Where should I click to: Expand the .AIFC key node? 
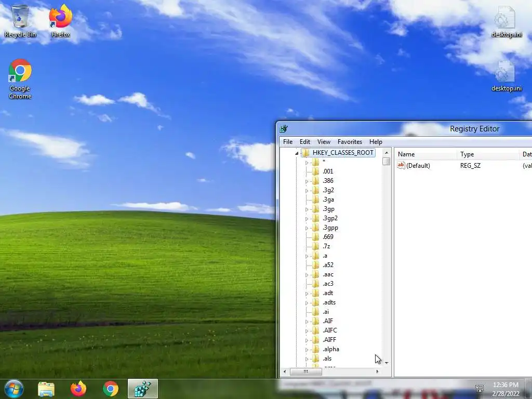(x=307, y=331)
